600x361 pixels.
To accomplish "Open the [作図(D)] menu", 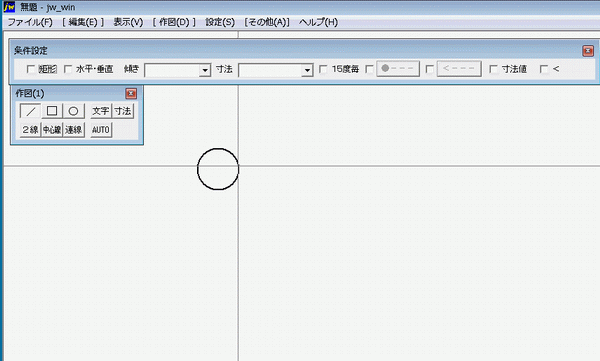I will (174, 22).
